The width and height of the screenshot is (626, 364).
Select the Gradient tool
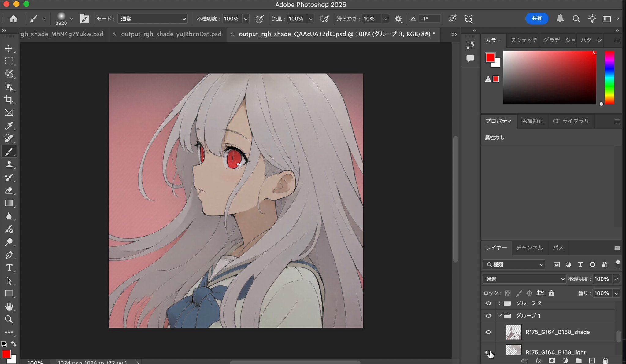[9, 203]
